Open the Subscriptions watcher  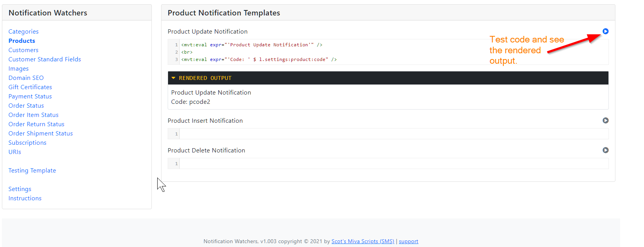coord(27,143)
